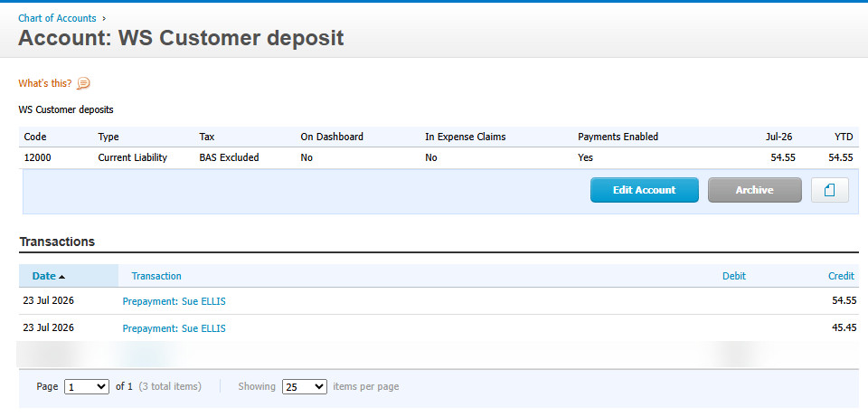Sort by the Transaction column header
This screenshot has width=868, height=417.
point(156,276)
